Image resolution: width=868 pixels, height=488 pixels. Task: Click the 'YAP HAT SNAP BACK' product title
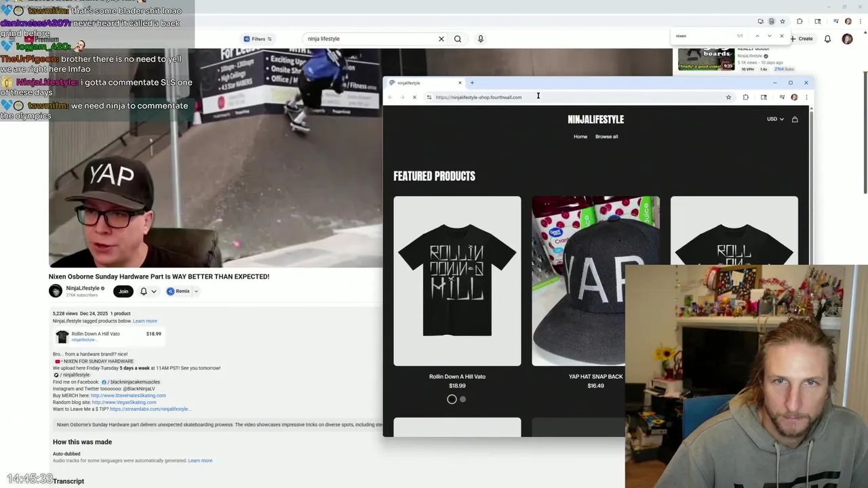tap(595, 376)
